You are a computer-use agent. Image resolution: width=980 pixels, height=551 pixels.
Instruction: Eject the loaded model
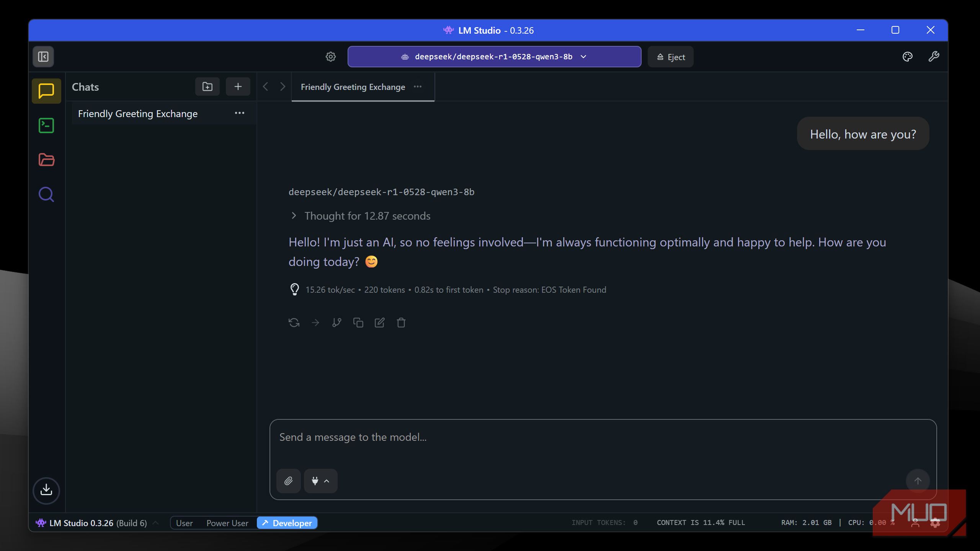click(671, 57)
